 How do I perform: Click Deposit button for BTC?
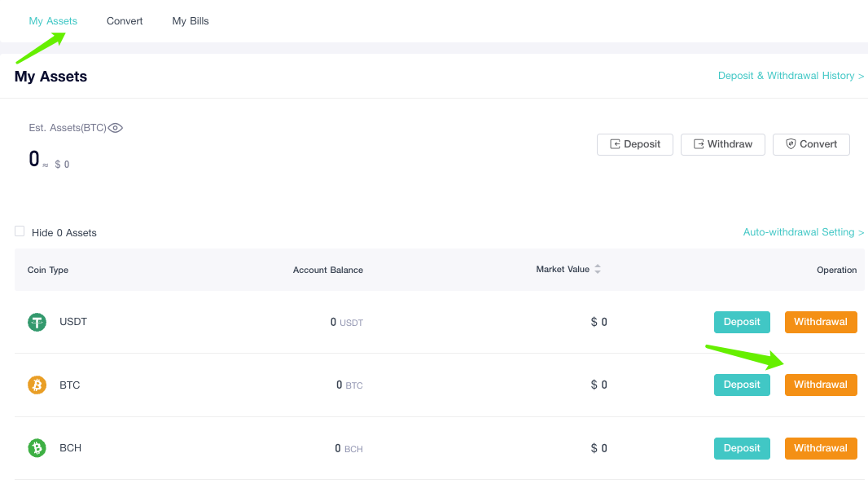[742, 385]
